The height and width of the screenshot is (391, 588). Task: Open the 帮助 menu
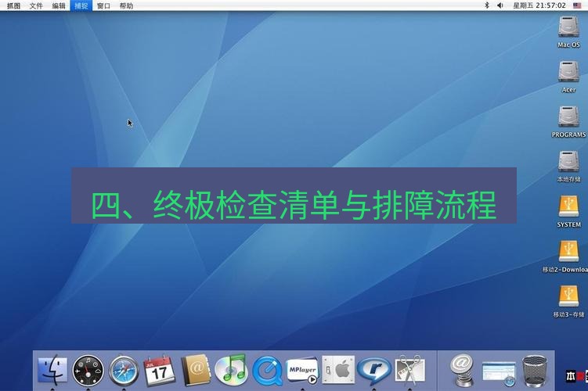(126, 5)
